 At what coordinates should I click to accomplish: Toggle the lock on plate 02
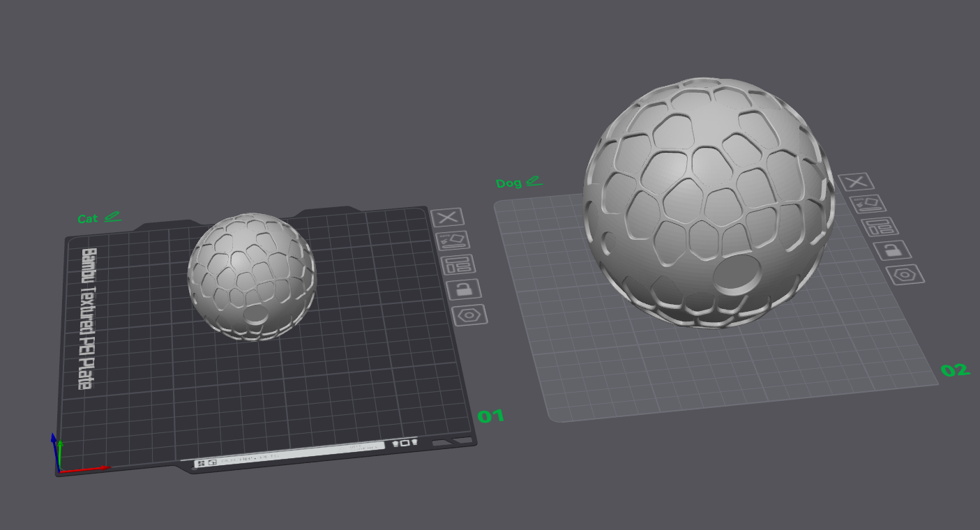point(892,250)
